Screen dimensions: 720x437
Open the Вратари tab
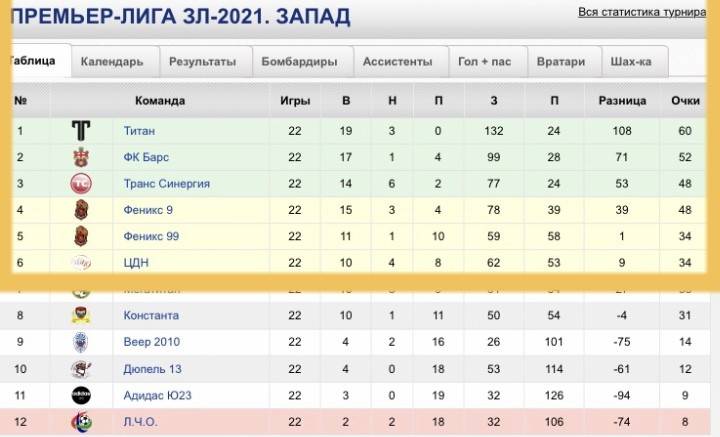tap(561, 62)
